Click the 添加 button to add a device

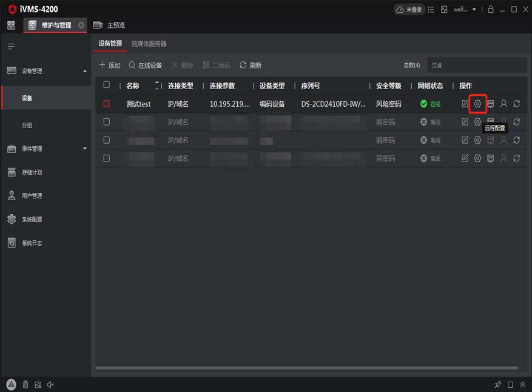[110, 65]
